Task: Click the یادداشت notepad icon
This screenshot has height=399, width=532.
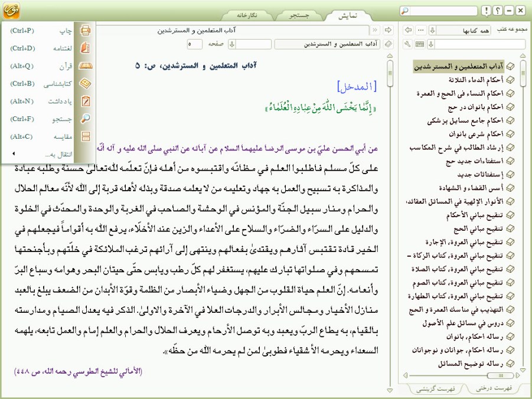Action: tap(86, 101)
